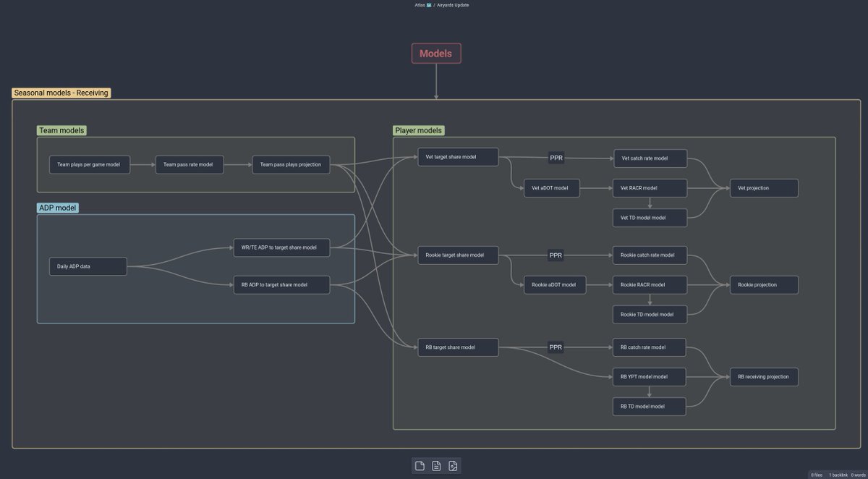Select the Seasonal models - Receiving group label
868x479 pixels.
point(61,93)
